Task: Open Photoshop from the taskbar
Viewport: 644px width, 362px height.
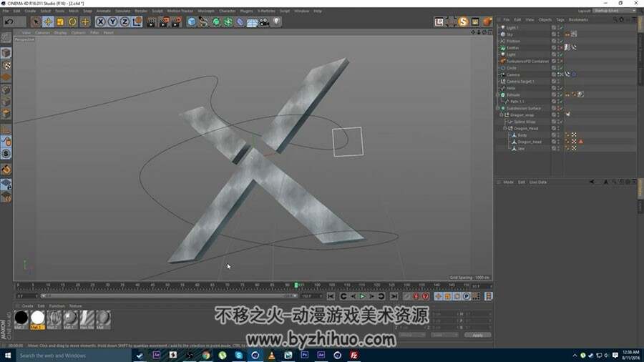Action: pyautogui.click(x=304, y=355)
